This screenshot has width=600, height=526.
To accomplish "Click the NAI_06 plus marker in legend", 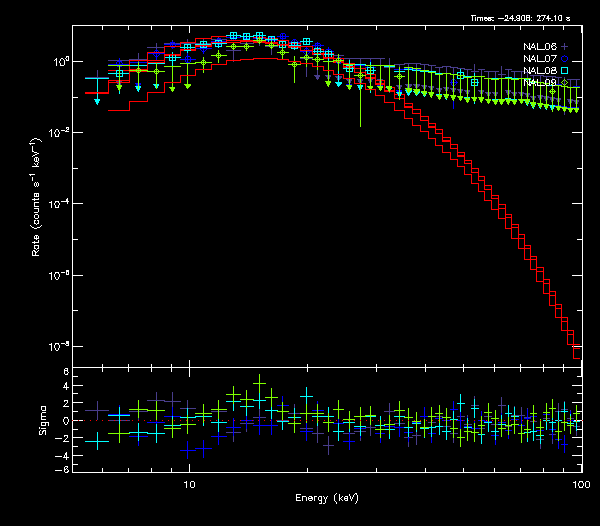I will 564,46.
